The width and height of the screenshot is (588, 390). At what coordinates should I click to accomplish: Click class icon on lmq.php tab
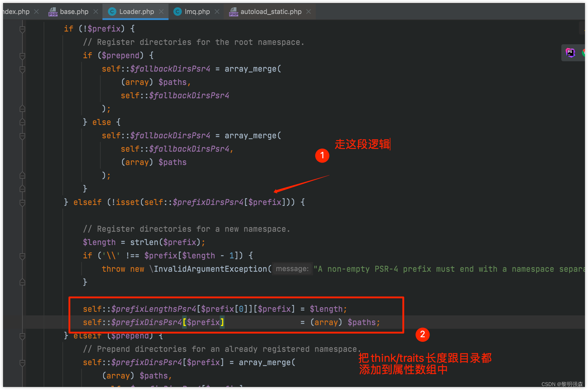pos(177,12)
